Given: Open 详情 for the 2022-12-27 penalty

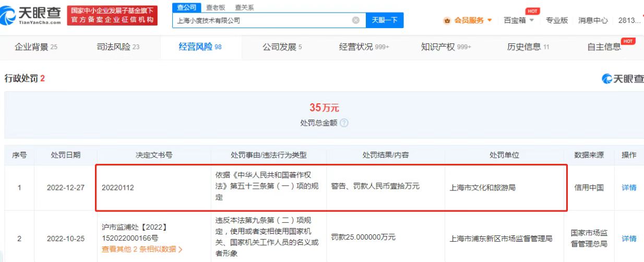Looking at the screenshot, I should coord(629,187).
